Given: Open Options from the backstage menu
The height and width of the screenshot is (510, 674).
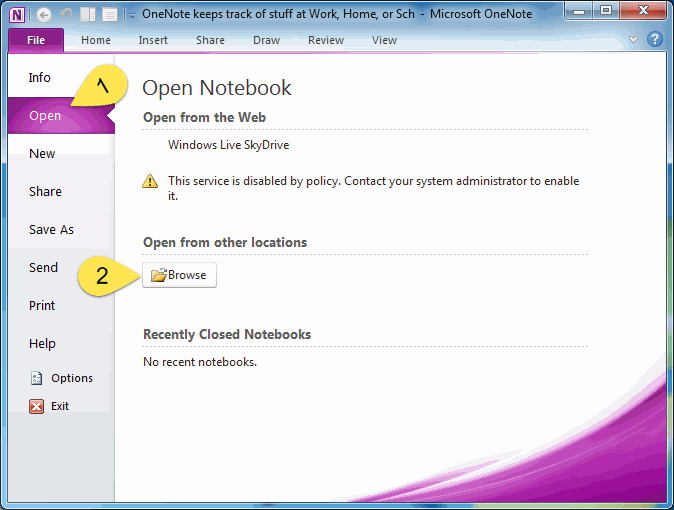Looking at the screenshot, I should [61, 378].
